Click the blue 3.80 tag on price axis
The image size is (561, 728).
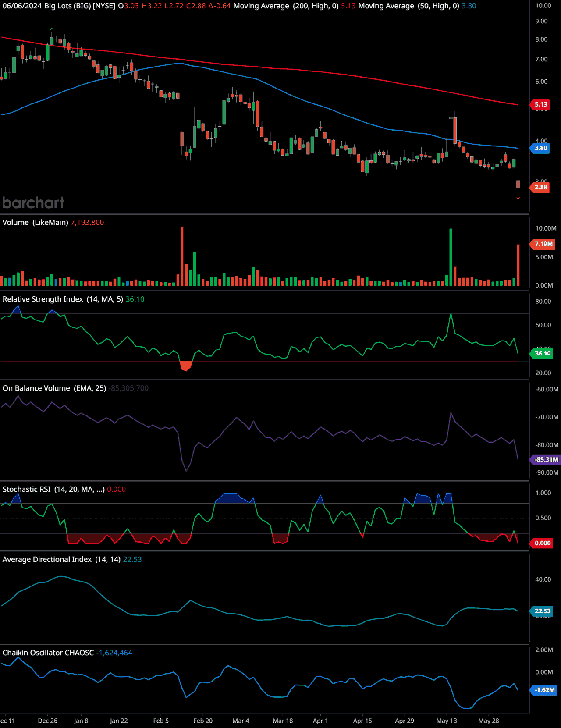[x=540, y=148]
